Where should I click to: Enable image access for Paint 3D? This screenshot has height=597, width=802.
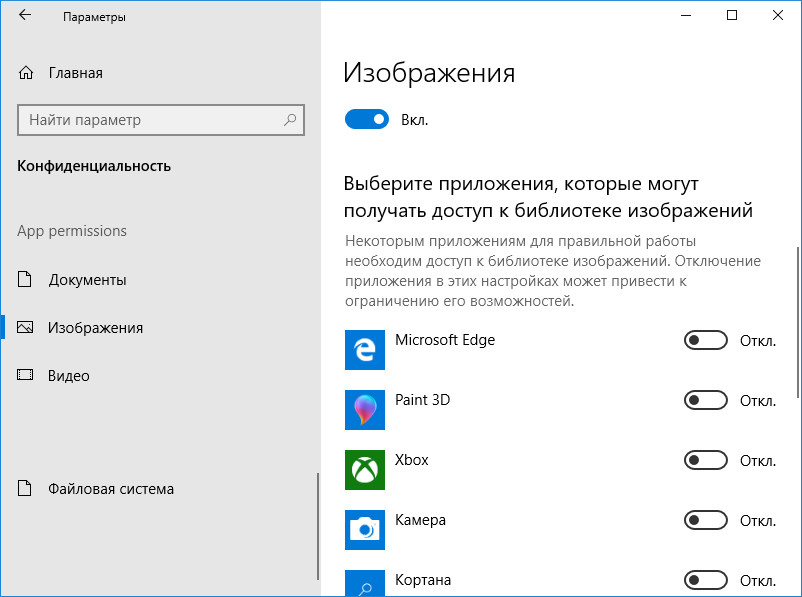pos(706,400)
